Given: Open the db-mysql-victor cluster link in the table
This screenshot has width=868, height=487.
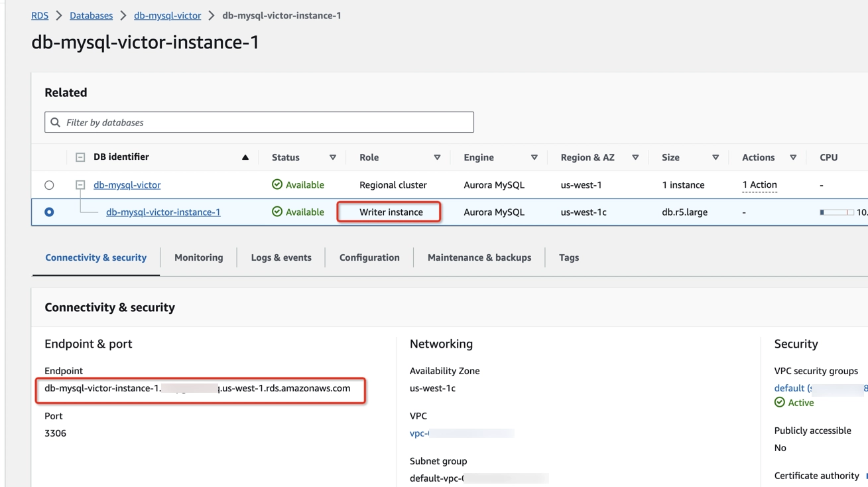Looking at the screenshot, I should click(127, 185).
